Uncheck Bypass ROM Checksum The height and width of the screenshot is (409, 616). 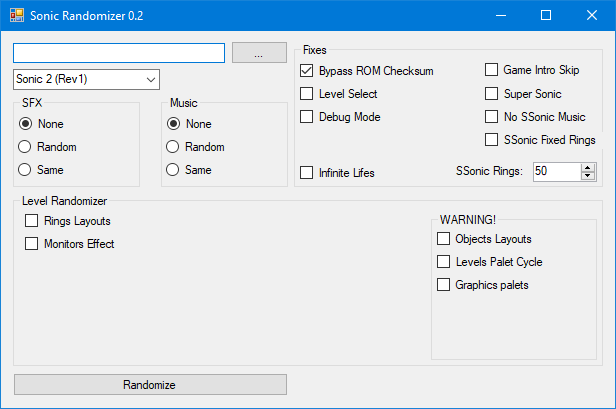coord(308,71)
